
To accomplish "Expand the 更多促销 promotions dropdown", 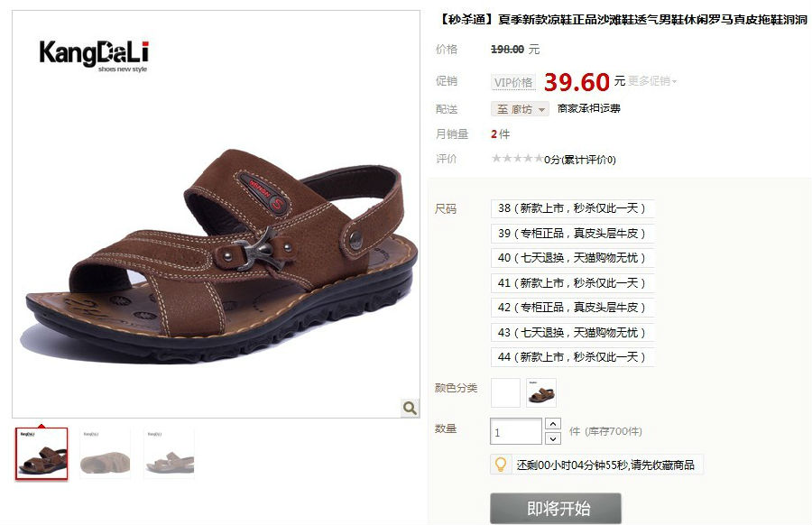I will click(652, 81).
